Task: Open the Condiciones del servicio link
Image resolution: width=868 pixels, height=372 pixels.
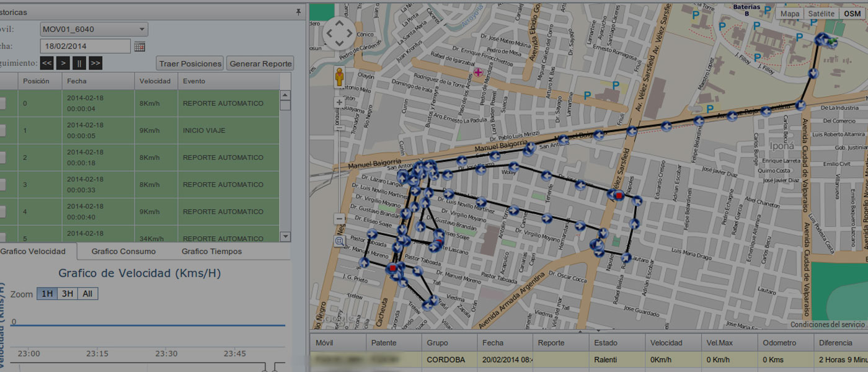Action: point(828,324)
